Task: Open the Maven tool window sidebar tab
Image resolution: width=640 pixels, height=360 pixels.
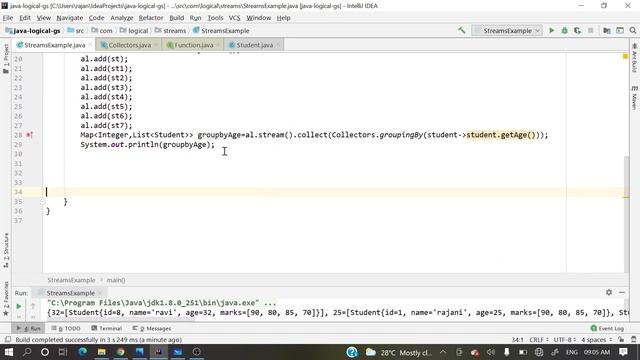Action: click(x=634, y=98)
